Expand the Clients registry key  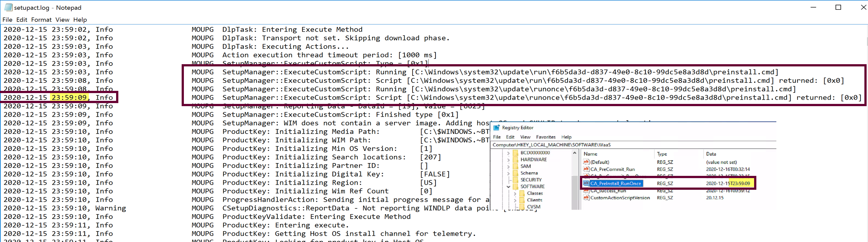click(x=515, y=200)
